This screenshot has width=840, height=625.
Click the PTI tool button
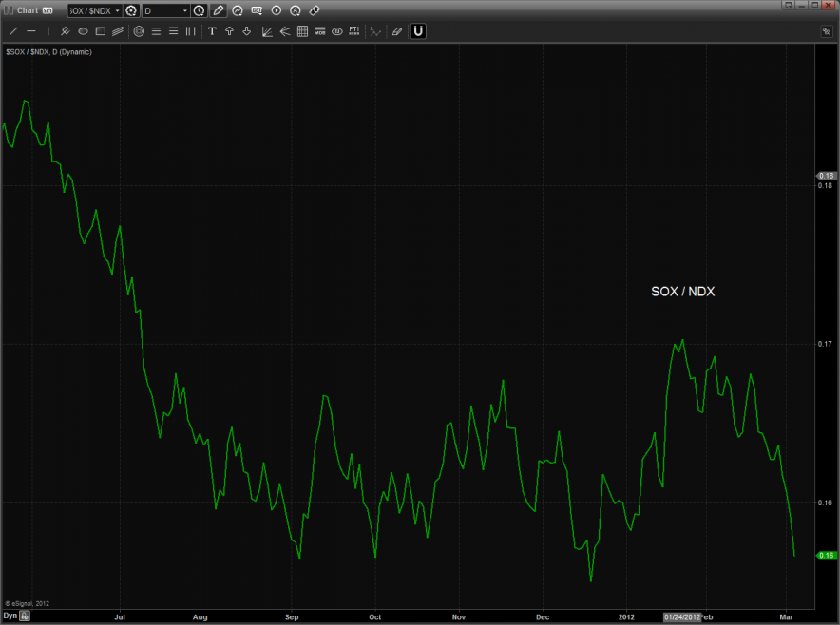click(353, 31)
